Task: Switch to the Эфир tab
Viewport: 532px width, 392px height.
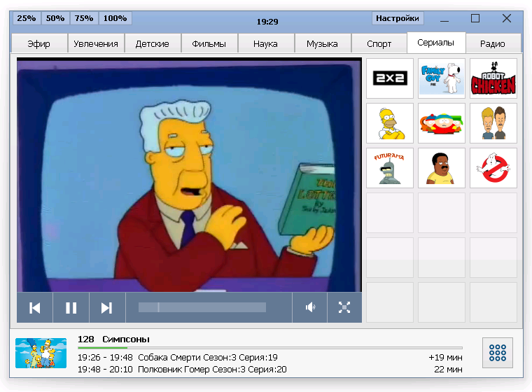Action: click(x=39, y=44)
